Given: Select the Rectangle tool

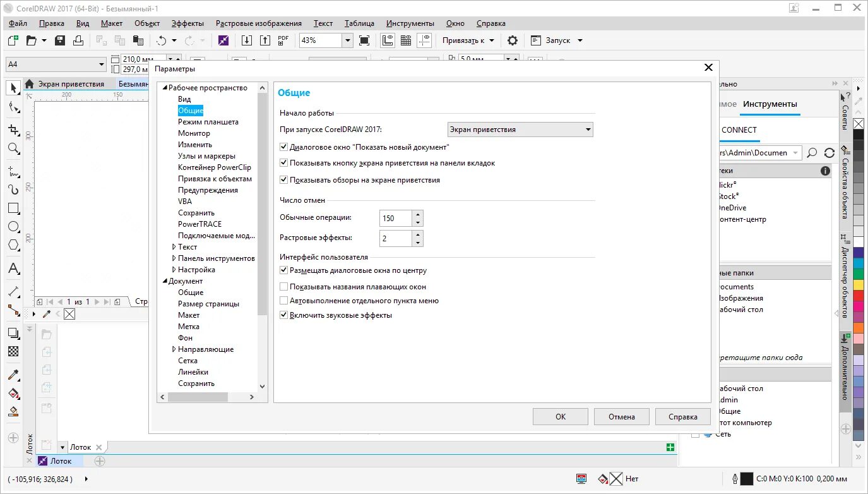Looking at the screenshot, I should tap(13, 208).
